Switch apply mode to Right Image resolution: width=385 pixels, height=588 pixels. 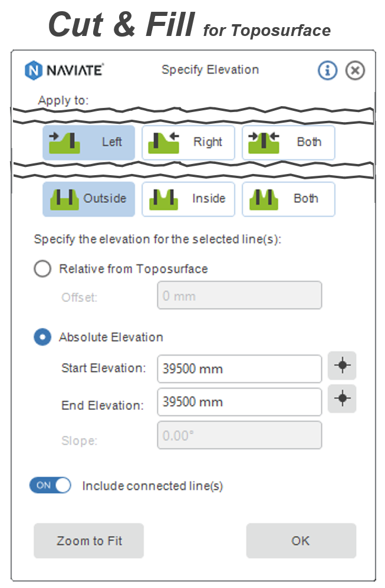(x=188, y=142)
